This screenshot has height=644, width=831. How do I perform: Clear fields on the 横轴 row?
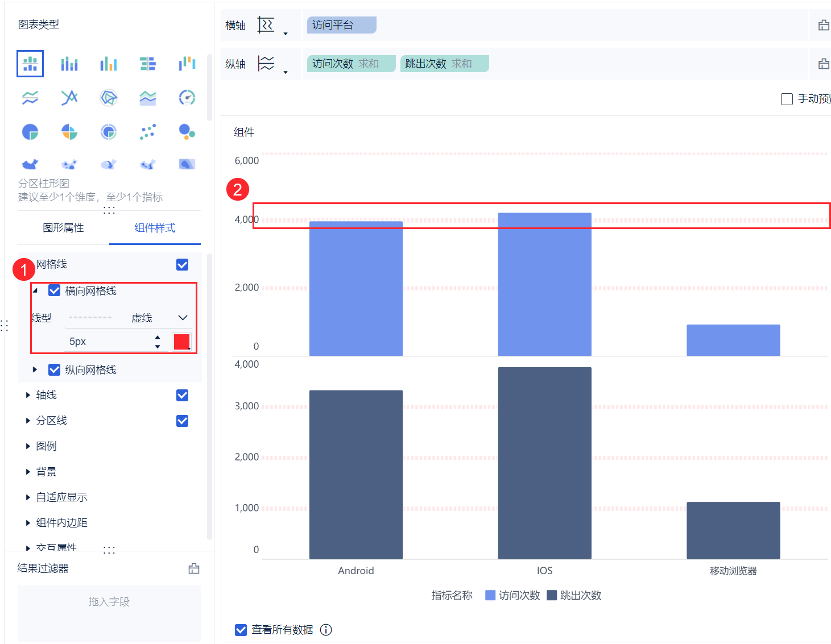[824, 25]
